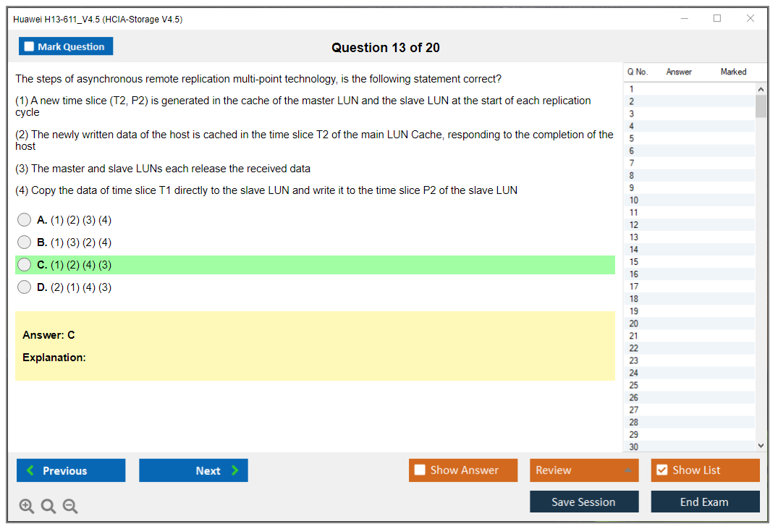Uncheck the Show List checkbox
778x532 pixels.
click(x=661, y=470)
